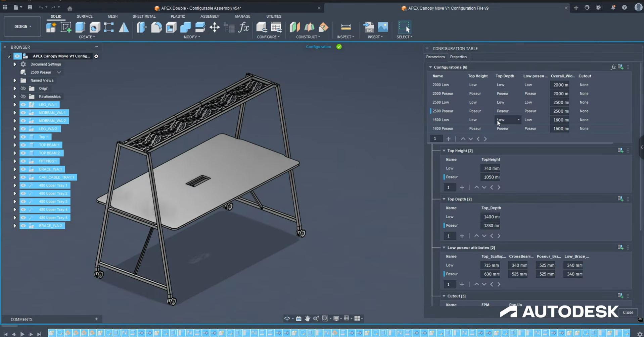Screen dimensions: 644x337
Task: Open Top Depth dropdown for 1600 Low
Action: point(508,120)
